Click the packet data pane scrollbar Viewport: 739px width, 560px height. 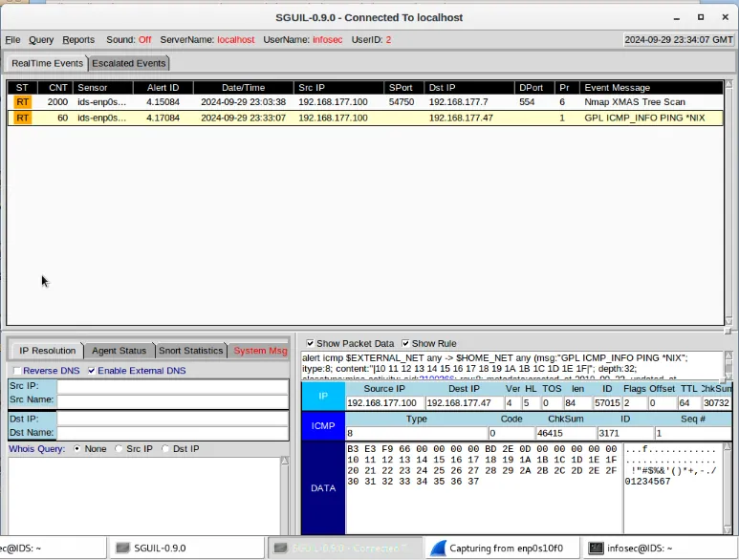point(728,488)
